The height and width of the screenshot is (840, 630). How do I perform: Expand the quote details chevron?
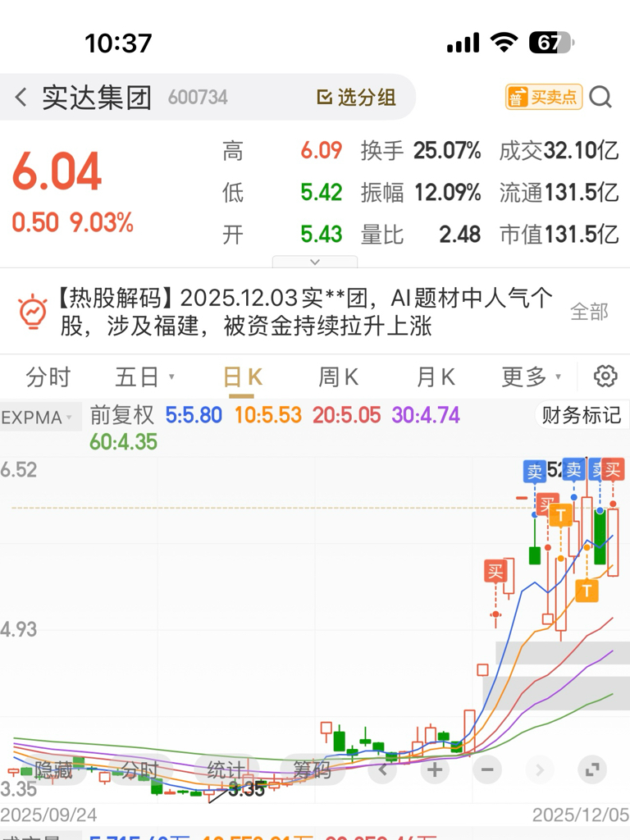tap(315, 262)
